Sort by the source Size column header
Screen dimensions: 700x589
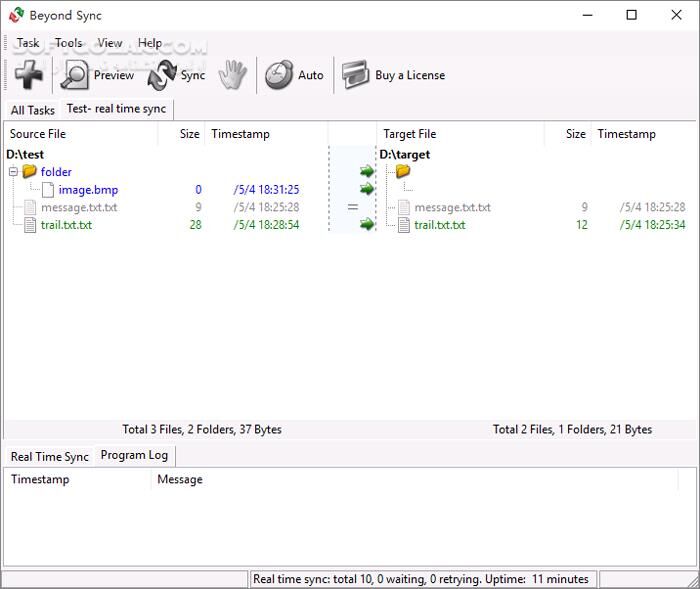coord(181,134)
